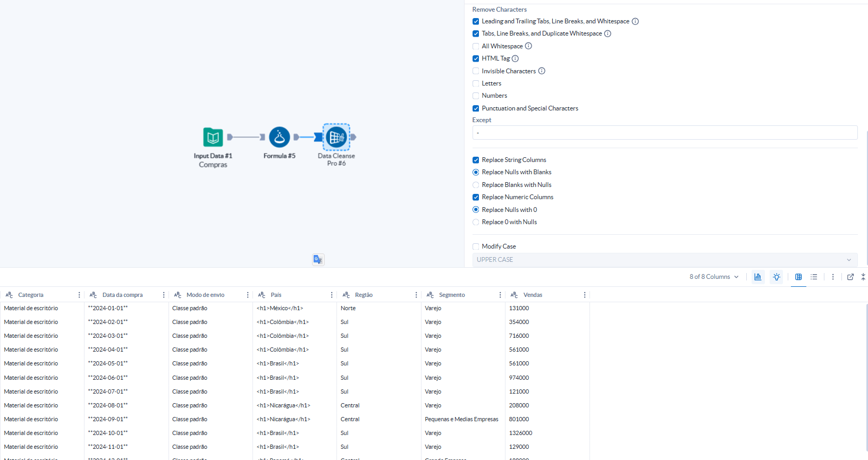Select Replace 0 with Nulls option

coord(476,222)
